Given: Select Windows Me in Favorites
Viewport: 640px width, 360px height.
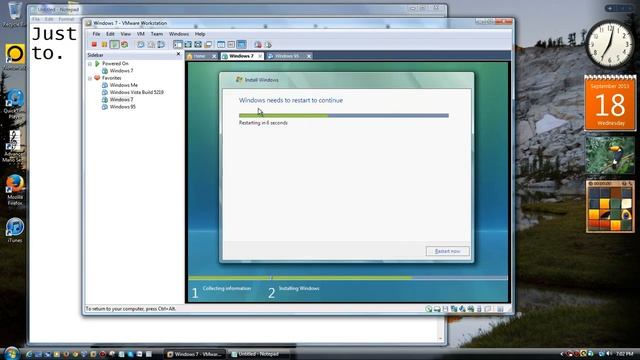Looking at the screenshot, I should coord(123,85).
